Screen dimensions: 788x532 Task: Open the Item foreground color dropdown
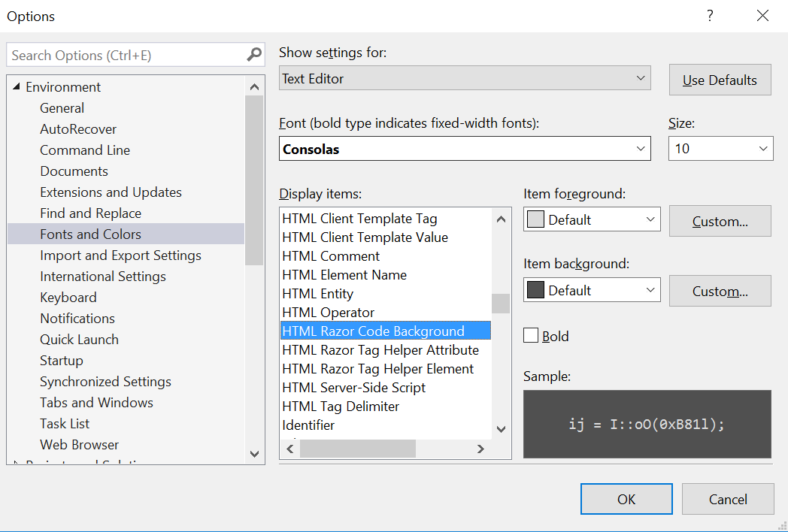point(591,220)
